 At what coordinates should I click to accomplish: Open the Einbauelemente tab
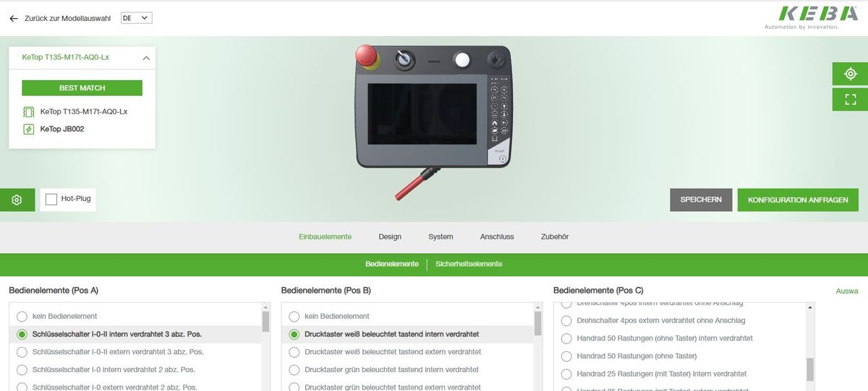click(325, 236)
